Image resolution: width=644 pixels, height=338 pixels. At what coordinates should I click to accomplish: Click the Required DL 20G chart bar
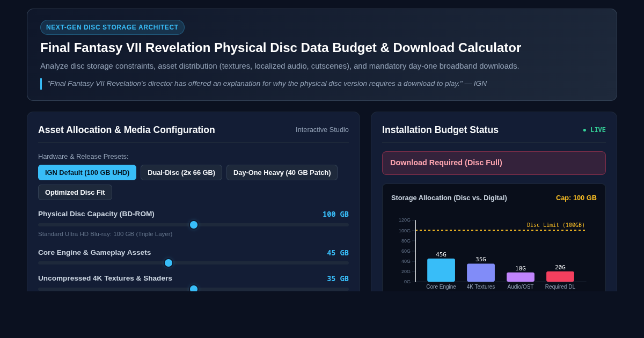pyautogui.click(x=560, y=276)
